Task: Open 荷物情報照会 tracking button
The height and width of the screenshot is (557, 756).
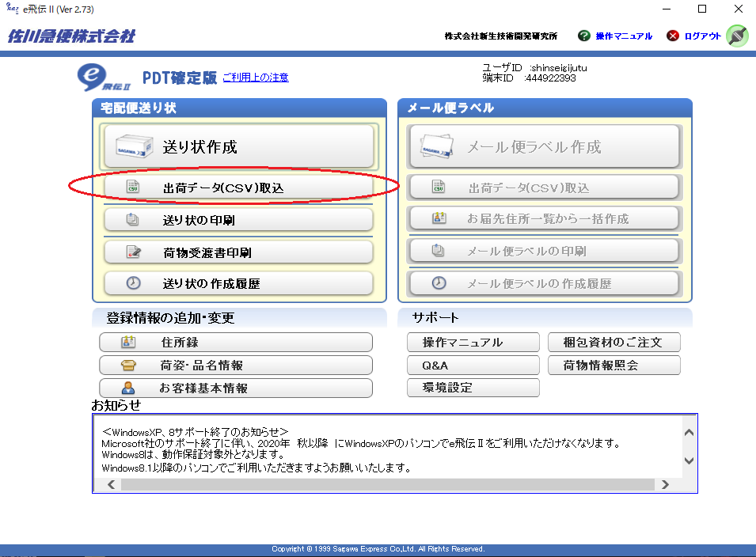Action: point(614,366)
